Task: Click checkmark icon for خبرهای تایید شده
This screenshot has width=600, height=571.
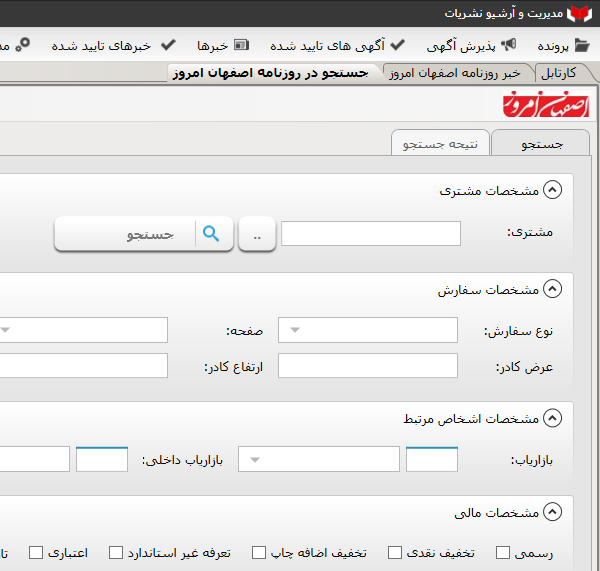Action: [168, 45]
